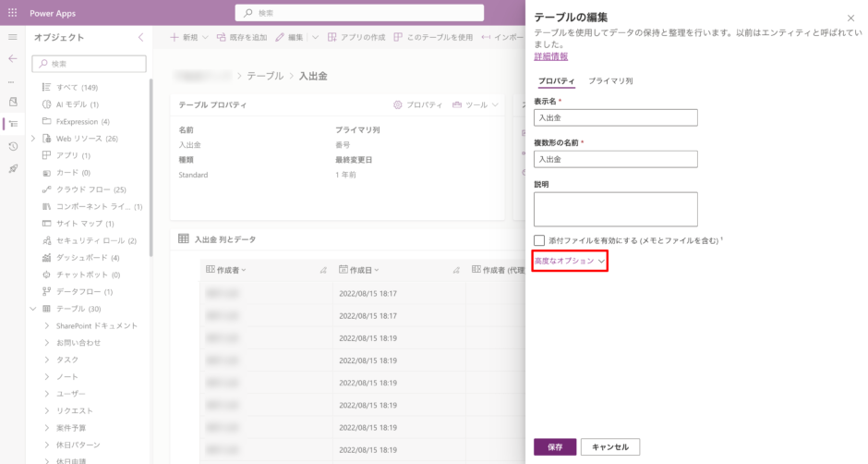Expand 高度なオプション section

tap(569, 262)
